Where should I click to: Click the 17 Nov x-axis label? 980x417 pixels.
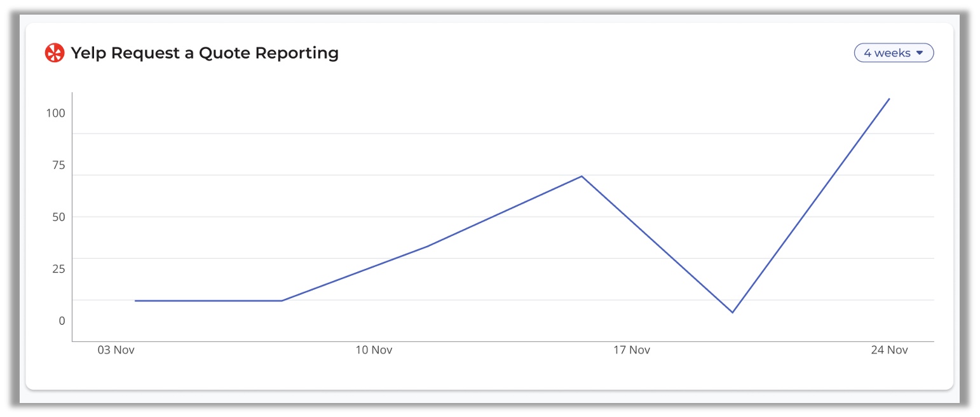632,350
